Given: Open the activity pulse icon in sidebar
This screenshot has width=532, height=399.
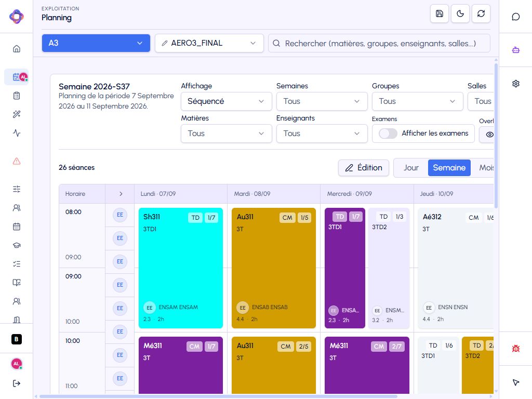Looking at the screenshot, I should (16, 133).
